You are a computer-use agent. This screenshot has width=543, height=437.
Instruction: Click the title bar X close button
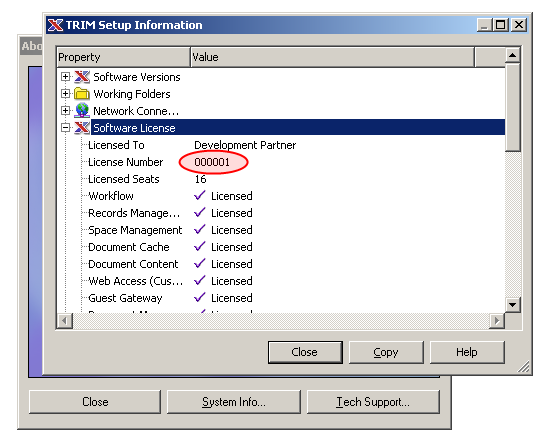[519, 25]
